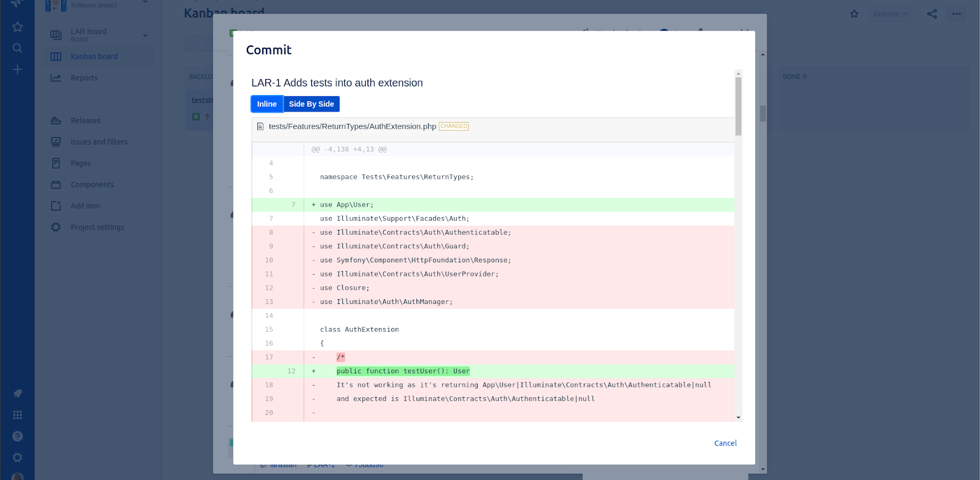Image resolution: width=980 pixels, height=480 pixels.
Task: Click the AuthExtension.php file path
Action: [352, 126]
